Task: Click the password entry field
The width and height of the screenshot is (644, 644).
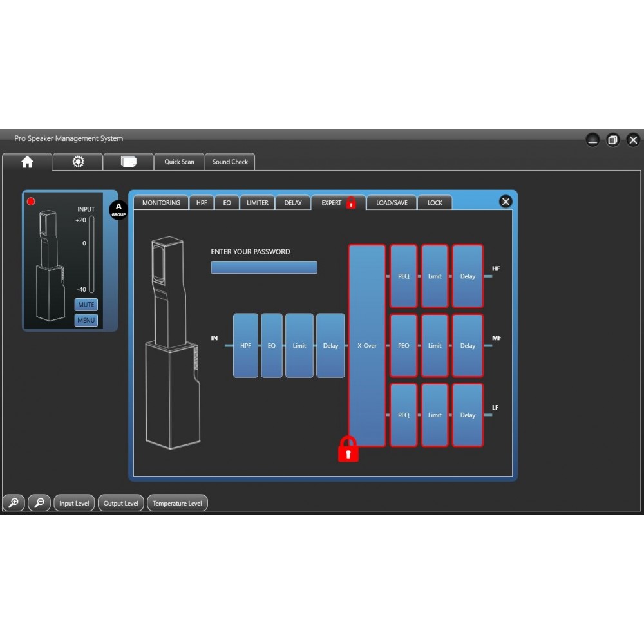Action: 264,268
